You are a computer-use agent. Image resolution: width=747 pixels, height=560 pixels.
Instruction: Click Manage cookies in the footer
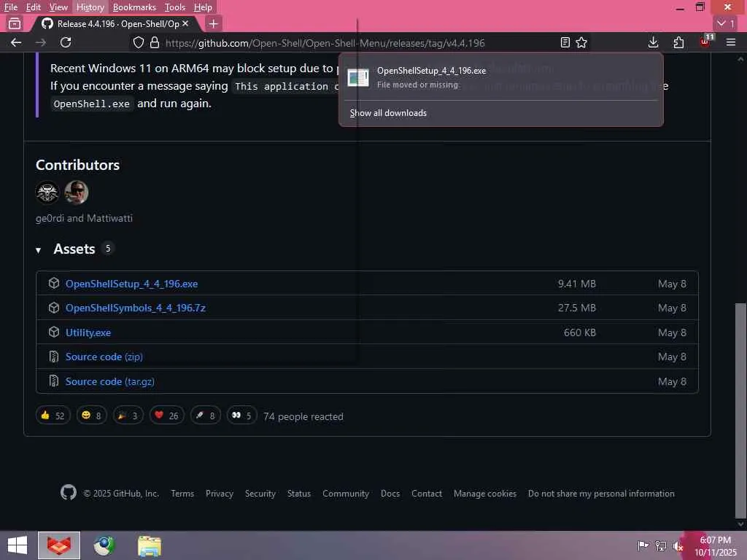click(x=484, y=494)
